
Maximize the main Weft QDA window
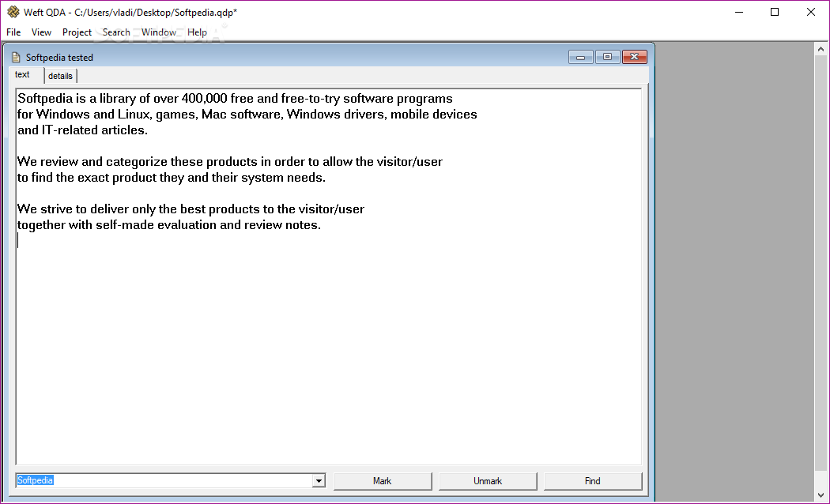(775, 12)
